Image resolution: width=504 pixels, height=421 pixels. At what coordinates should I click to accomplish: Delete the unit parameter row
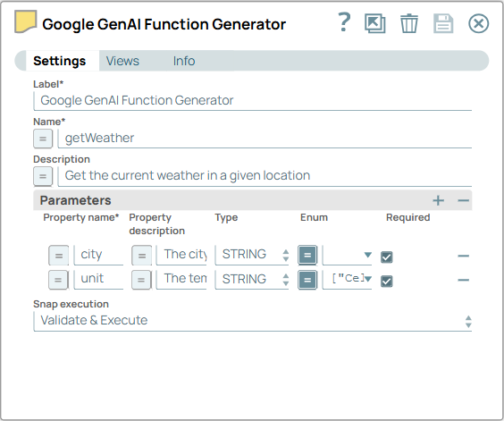pos(463,280)
